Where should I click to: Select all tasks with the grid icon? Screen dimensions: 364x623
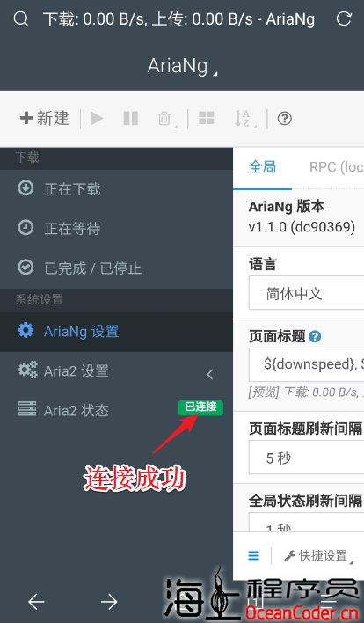click(x=207, y=118)
